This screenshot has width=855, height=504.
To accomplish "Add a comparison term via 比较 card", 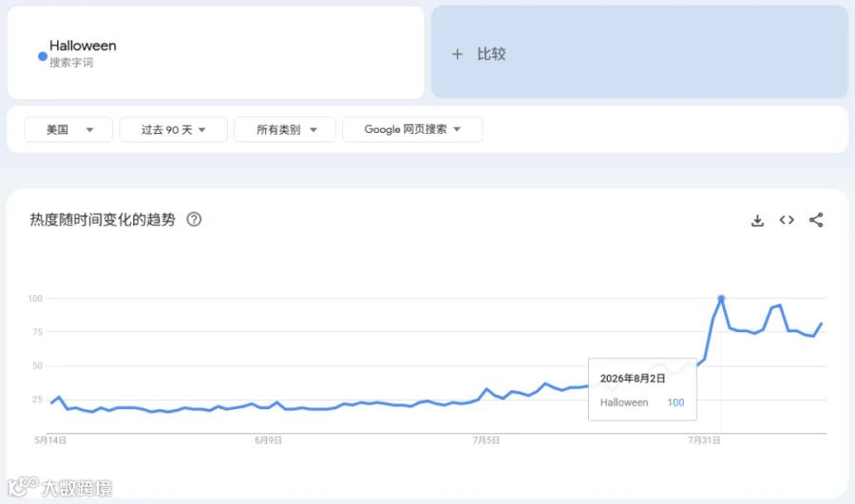I will [639, 52].
